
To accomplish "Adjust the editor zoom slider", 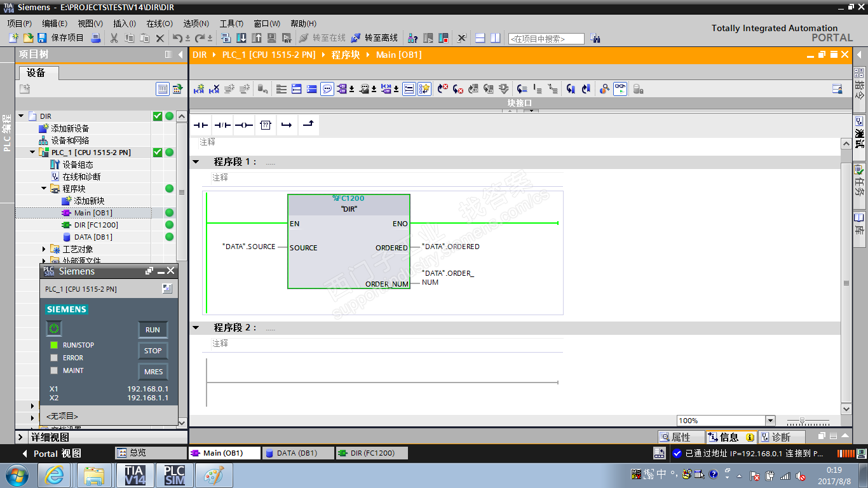I will (x=803, y=421).
